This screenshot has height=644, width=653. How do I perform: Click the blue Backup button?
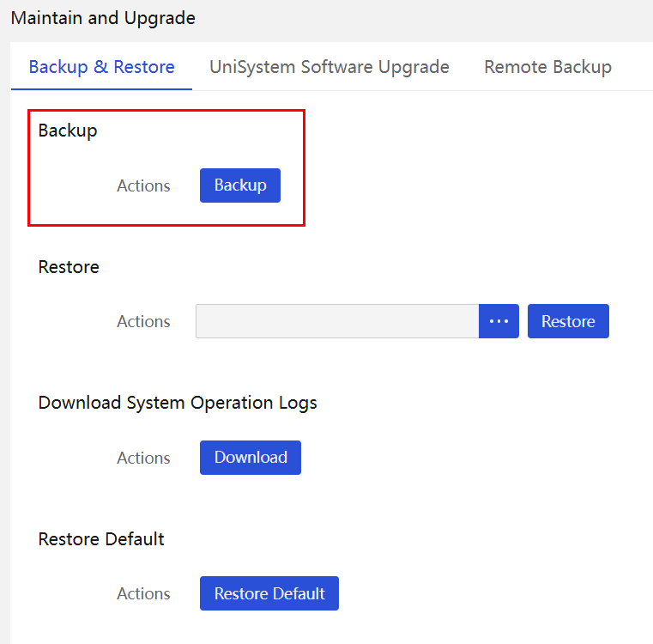(x=240, y=185)
